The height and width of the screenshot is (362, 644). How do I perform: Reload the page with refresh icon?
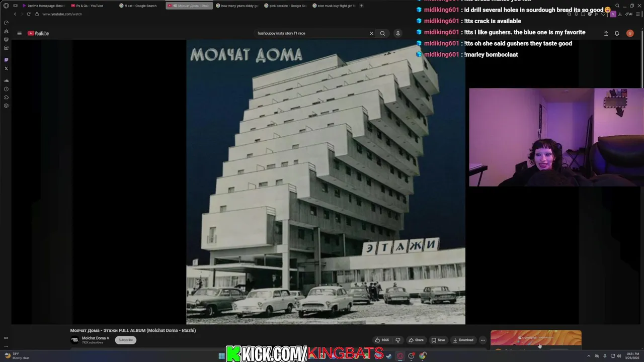point(28,14)
